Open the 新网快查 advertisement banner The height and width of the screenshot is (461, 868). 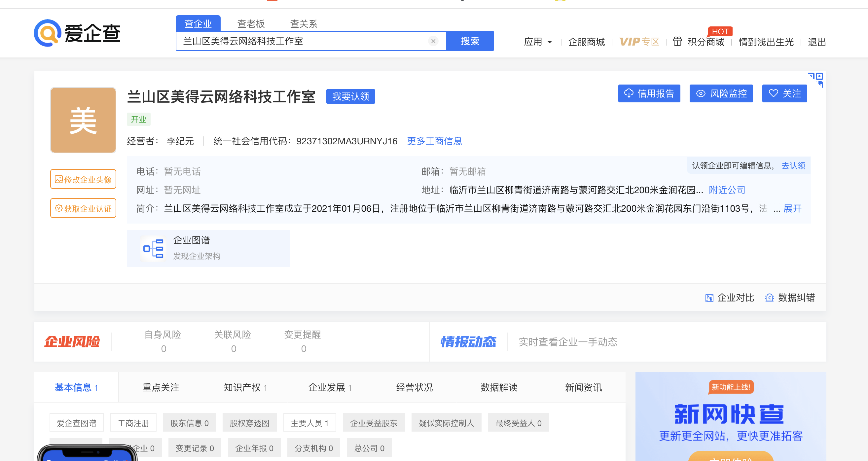click(x=731, y=416)
